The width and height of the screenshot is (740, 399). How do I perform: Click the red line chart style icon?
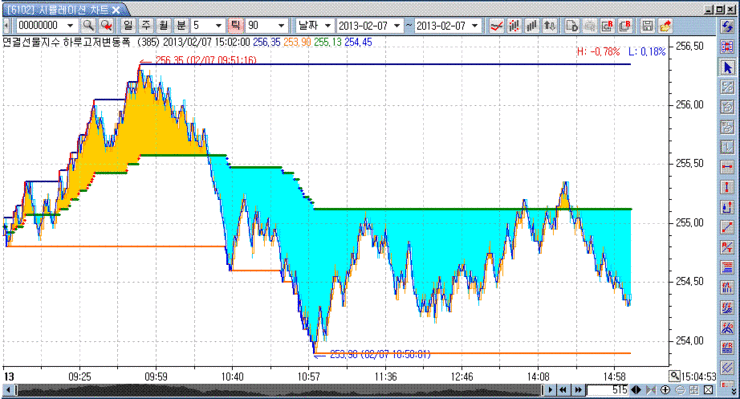[x=496, y=25]
